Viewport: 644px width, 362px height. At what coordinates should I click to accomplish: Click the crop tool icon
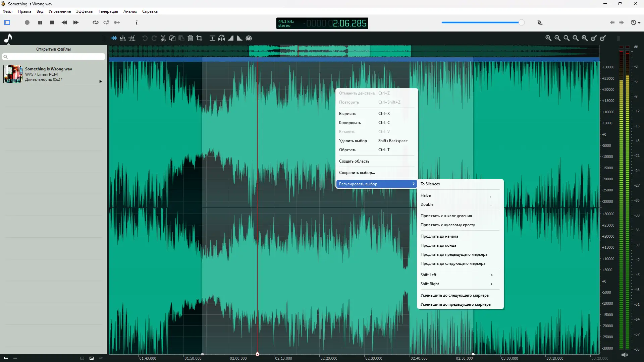coord(199,38)
